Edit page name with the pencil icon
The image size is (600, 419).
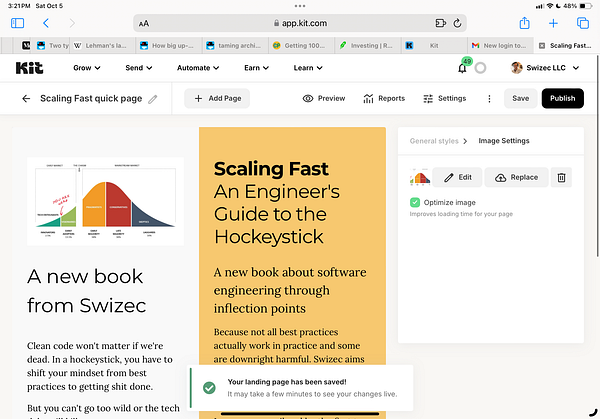coord(153,99)
